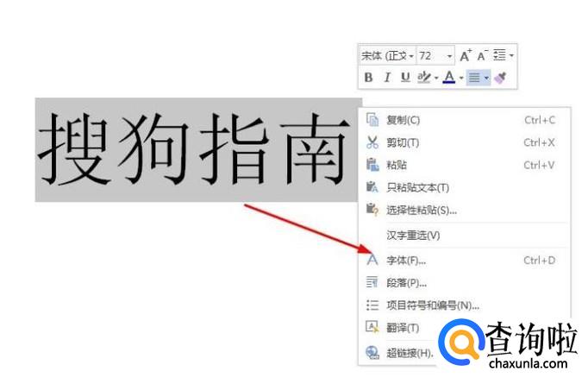Image resolution: width=588 pixels, height=390 pixels.
Task: Select the format painter brush icon
Action: (x=501, y=78)
